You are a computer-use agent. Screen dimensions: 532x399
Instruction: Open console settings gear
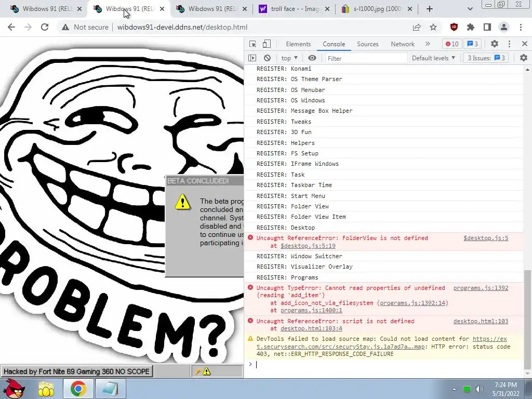pyautogui.click(x=524, y=58)
